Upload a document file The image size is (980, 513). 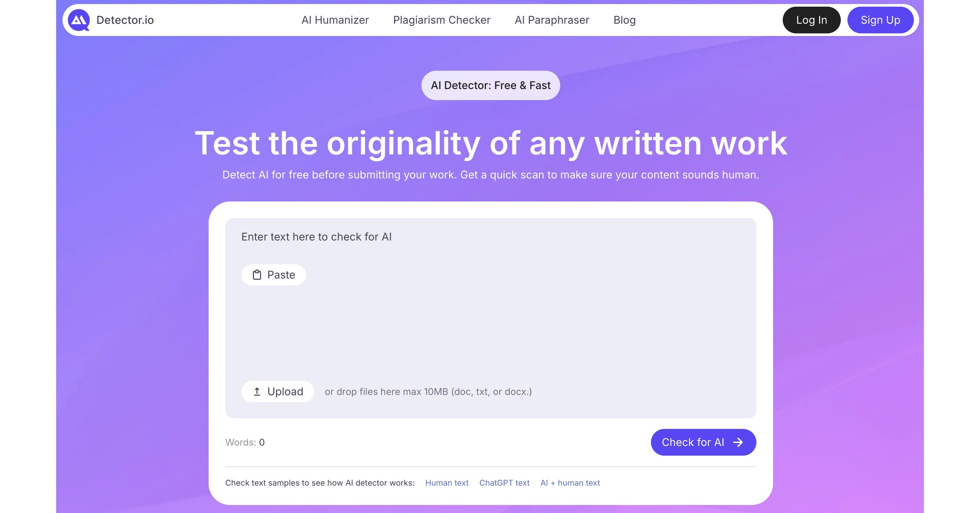tap(277, 391)
